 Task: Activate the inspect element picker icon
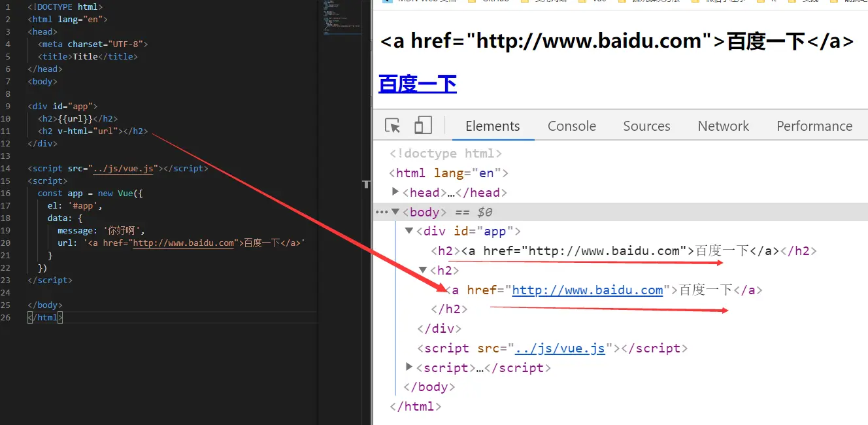click(392, 126)
